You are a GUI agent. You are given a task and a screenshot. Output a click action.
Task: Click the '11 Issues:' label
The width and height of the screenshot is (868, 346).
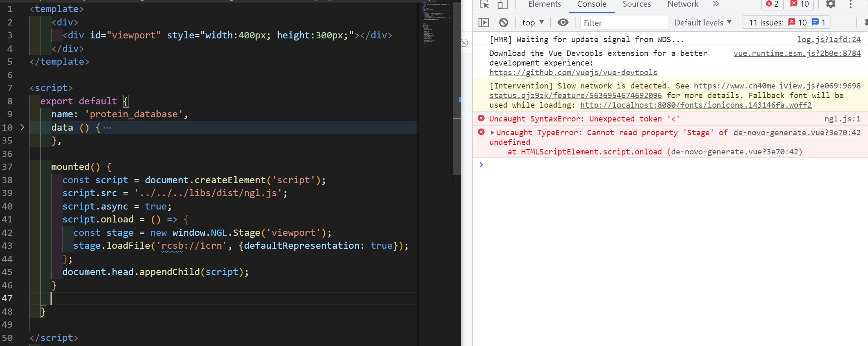click(x=766, y=23)
